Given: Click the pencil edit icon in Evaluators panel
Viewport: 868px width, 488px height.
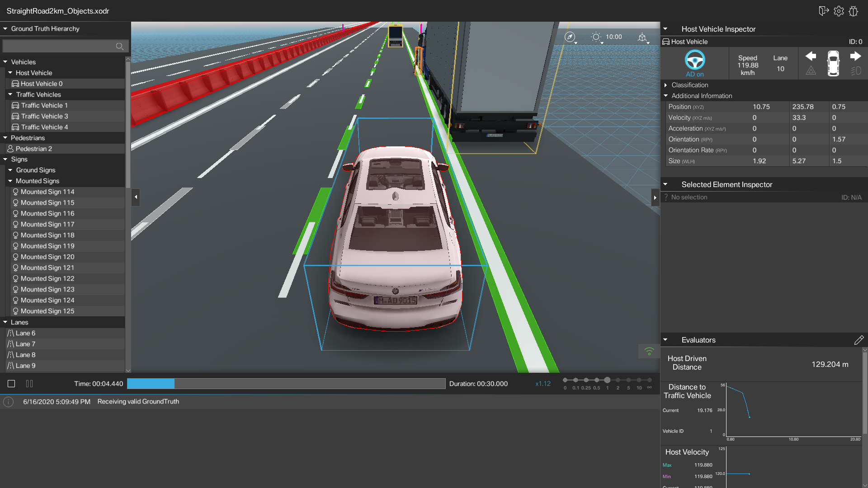Looking at the screenshot, I should (x=860, y=340).
